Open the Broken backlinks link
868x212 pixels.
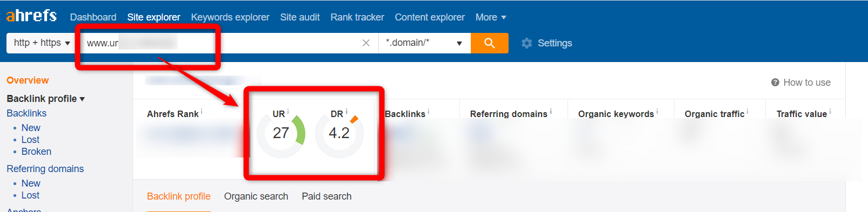[36, 152]
